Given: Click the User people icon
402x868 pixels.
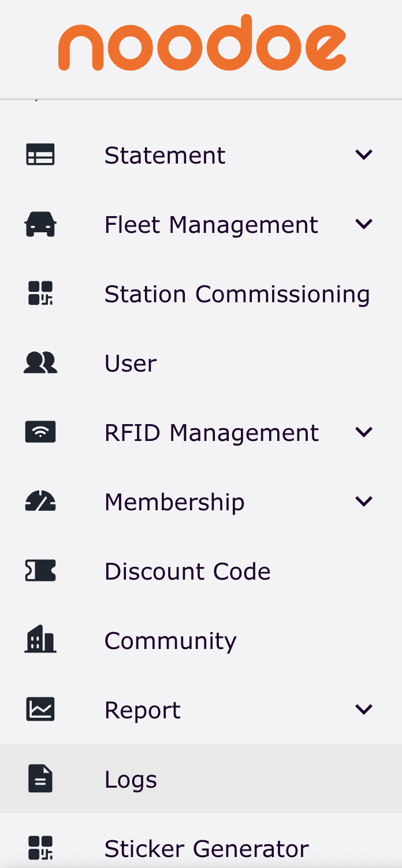Looking at the screenshot, I should [40, 362].
